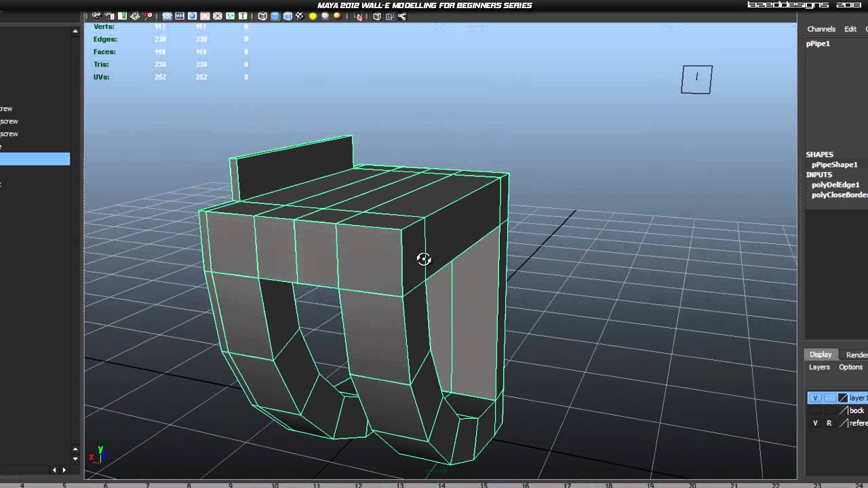Toggle the Gate Mask icon
This screenshot has height=488, width=868.
205,16
